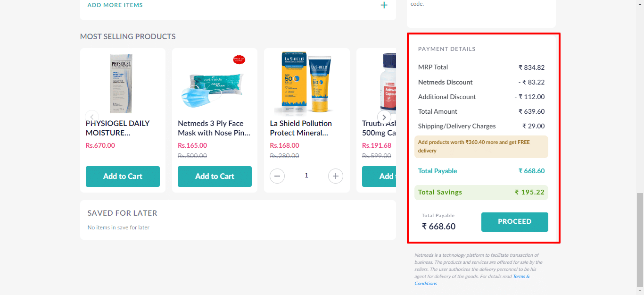
Task: Click the free delivery offer banner
Action: pos(481,146)
